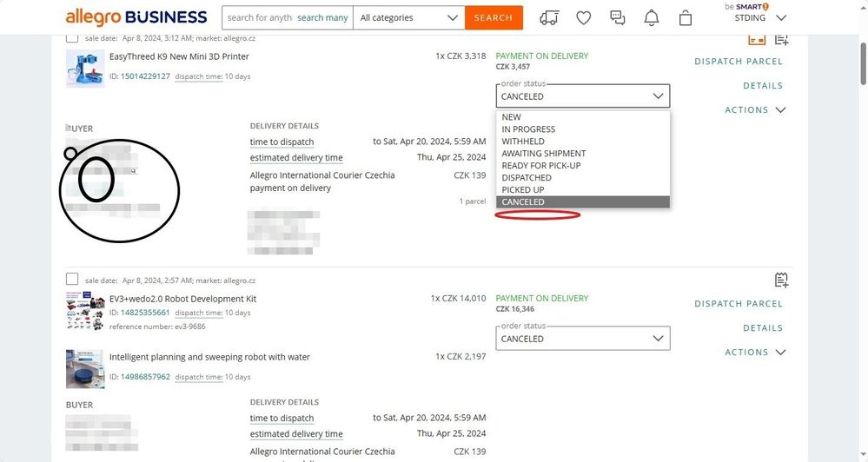
Task: Click estimated delivery time in first order
Action: [296, 158]
